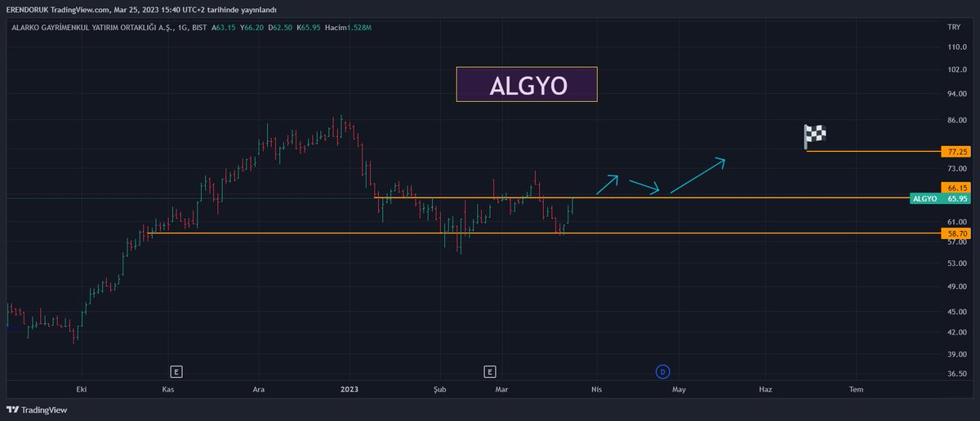Click the 45.00 price axis label
The height and width of the screenshot is (421, 980).
(957, 312)
